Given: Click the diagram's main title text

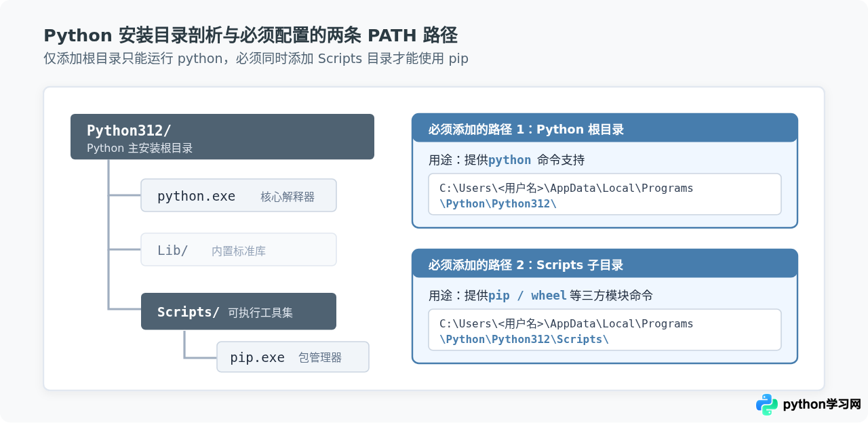Looking at the screenshot, I should tap(250, 35).
